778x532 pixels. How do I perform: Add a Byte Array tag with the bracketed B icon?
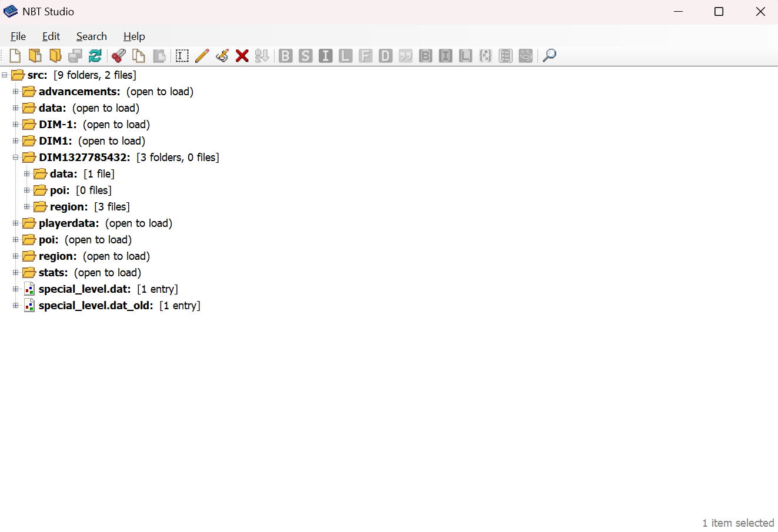(426, 56)
